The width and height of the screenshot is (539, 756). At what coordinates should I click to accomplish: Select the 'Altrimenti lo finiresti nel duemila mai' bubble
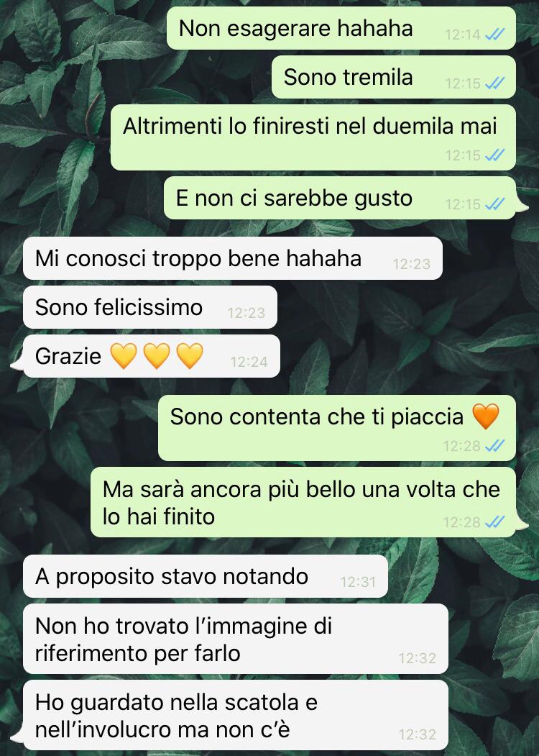313,137
